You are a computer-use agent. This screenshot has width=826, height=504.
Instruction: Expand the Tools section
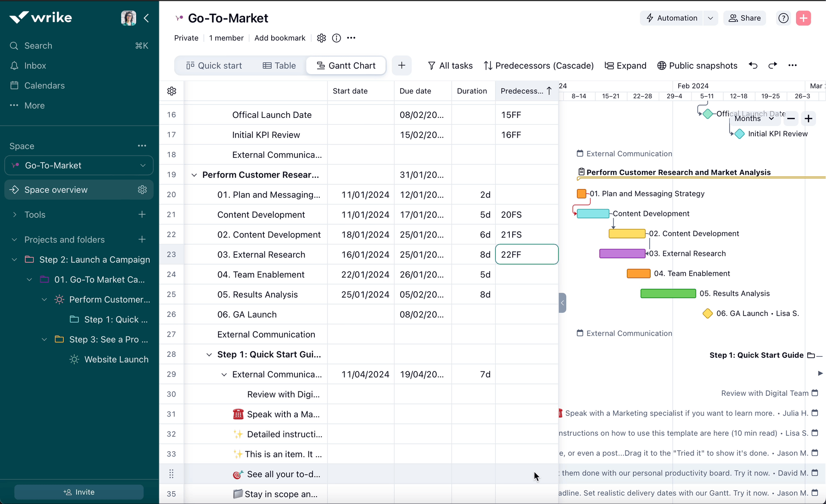(15, 215)
